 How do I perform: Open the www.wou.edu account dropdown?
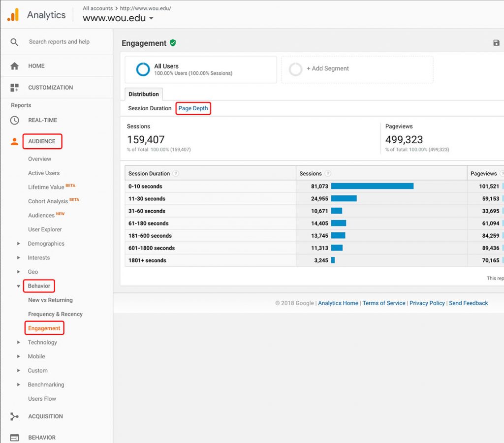[x=118, y=18]
